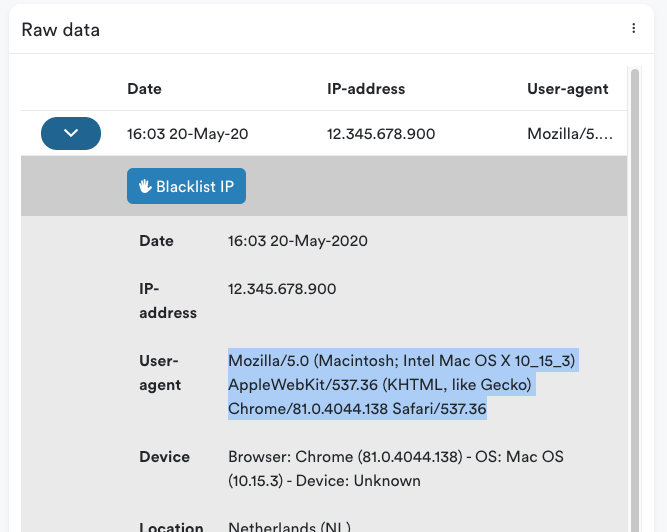
Task: Click the User-agent label in details
Action: coord(160,373)
